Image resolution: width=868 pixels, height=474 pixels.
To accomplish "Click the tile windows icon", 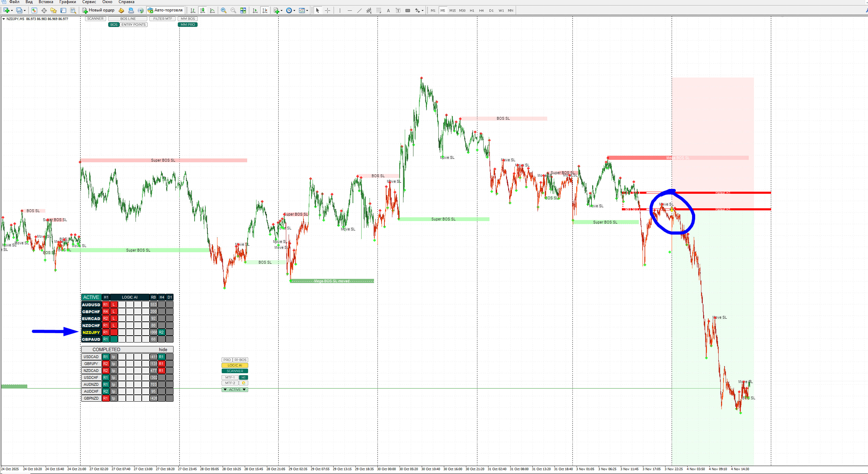I will point(243,11).
